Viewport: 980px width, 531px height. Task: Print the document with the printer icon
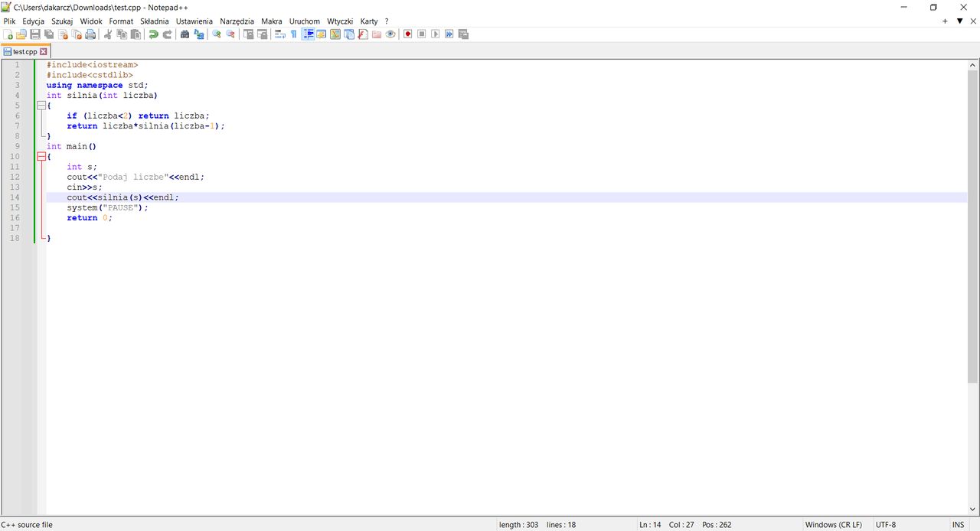[90, 34]
